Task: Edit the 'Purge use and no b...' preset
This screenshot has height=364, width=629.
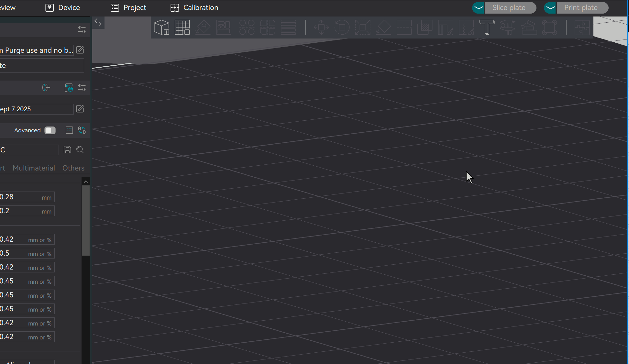Action: 80,50
